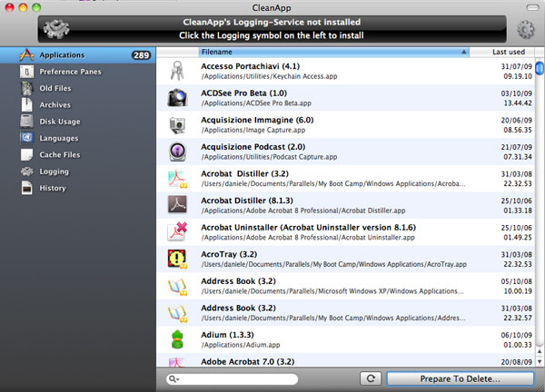Click path /Applications/Utilities/Keychain Access.app
This screenshot has height=392, width=545.
click(x=269, y=76)
